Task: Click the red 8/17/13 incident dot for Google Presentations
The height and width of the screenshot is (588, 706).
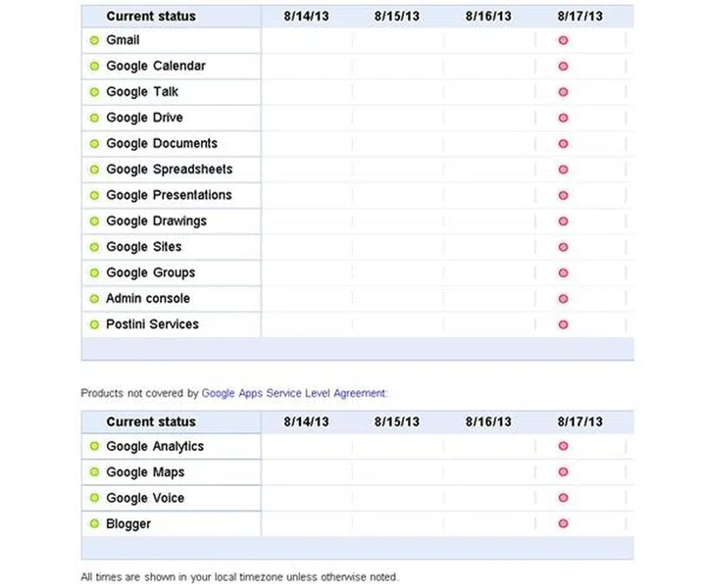Action: pyautogui.click(x=563, y=195)
